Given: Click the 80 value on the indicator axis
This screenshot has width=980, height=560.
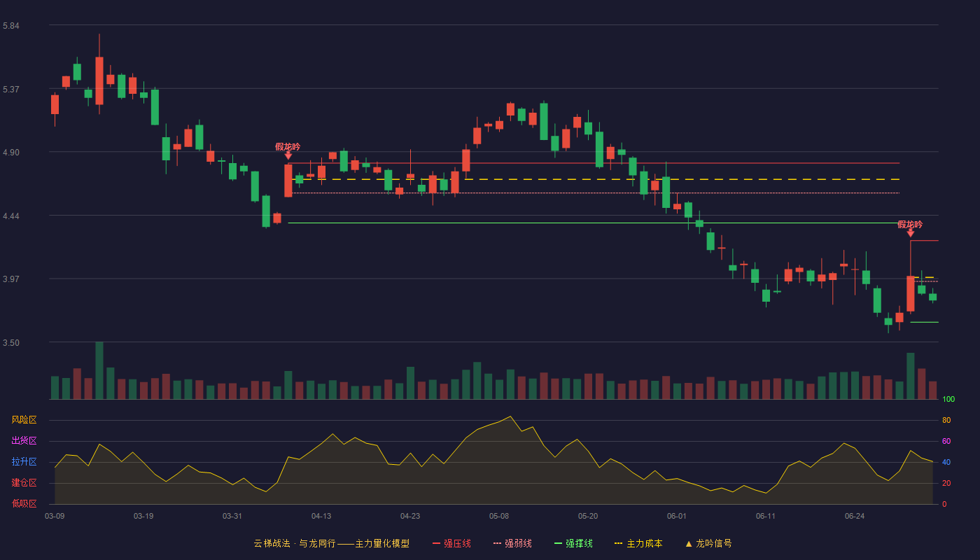Looking at the screenshot, I should click(946, 420).
